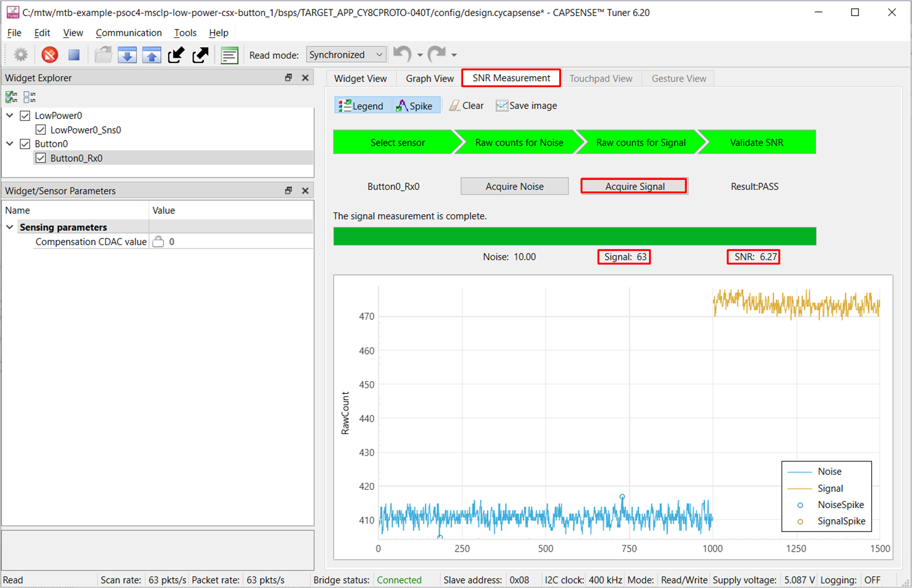Click the Select all icon in Widget Explorer
Screen dimensions: 912x588
click(x=12, y=97)
